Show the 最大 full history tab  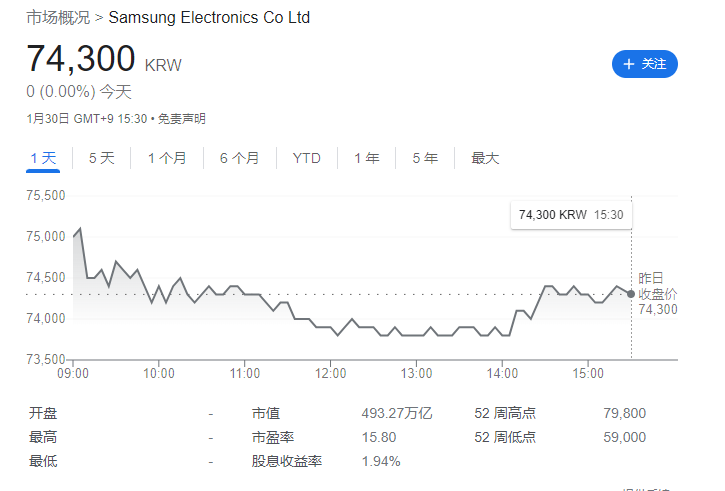pos(485,158)
